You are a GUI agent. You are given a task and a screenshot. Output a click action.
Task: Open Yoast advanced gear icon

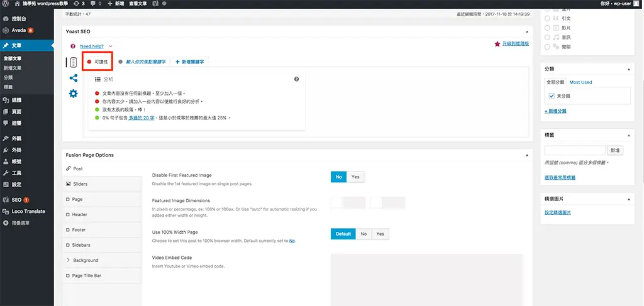tap(73, 94)
